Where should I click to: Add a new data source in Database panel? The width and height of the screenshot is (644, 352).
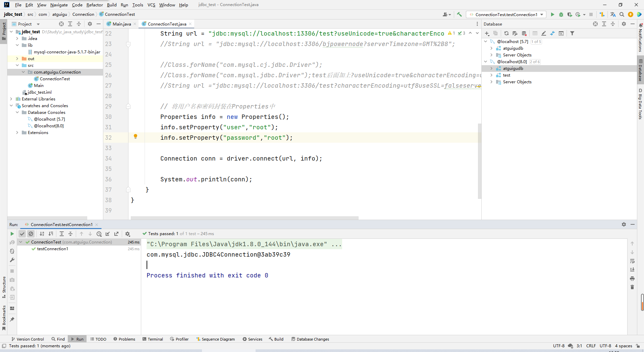(x=487, y=33)
